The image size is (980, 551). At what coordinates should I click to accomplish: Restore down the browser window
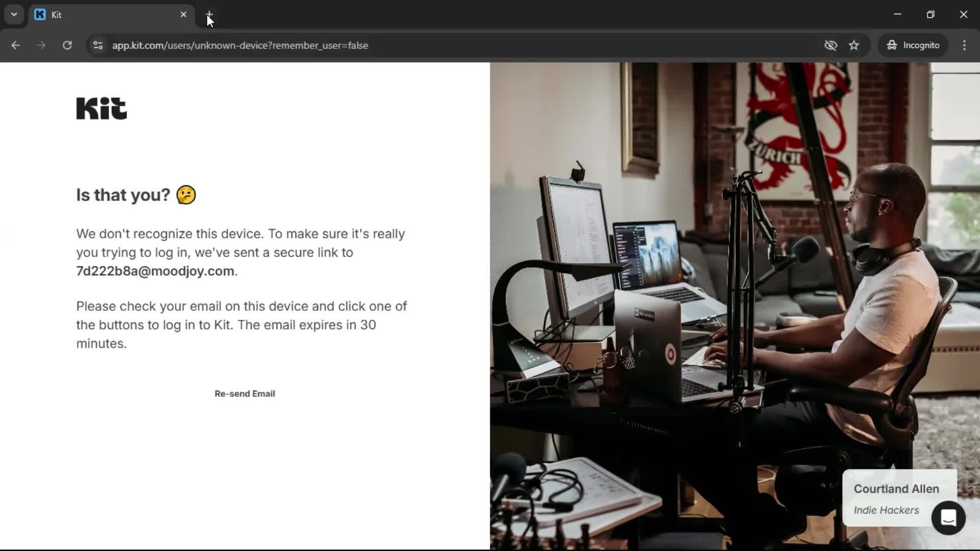[930, 15]
